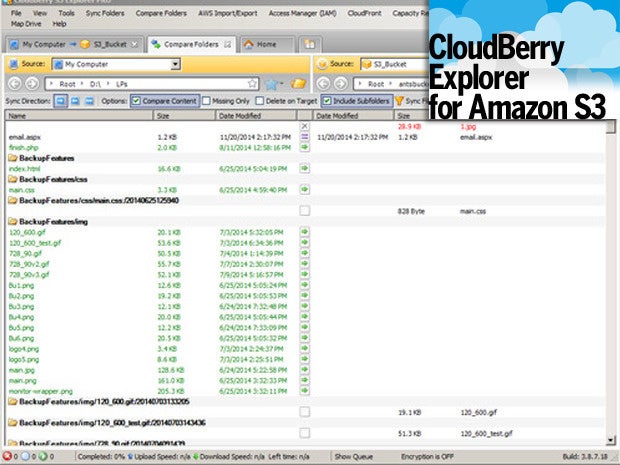Click the scrollbar thumb at top of list
620x465 pixels.
coord(611,127)
